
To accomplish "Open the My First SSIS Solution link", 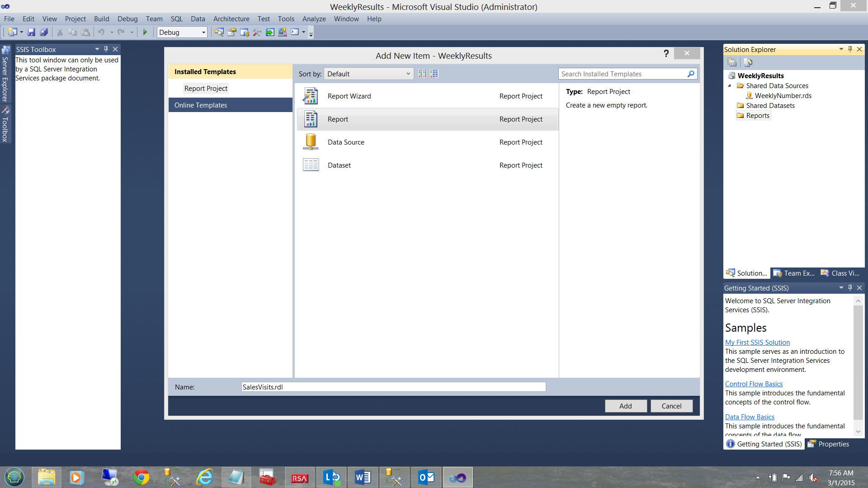I will click(x=757, y=343).
